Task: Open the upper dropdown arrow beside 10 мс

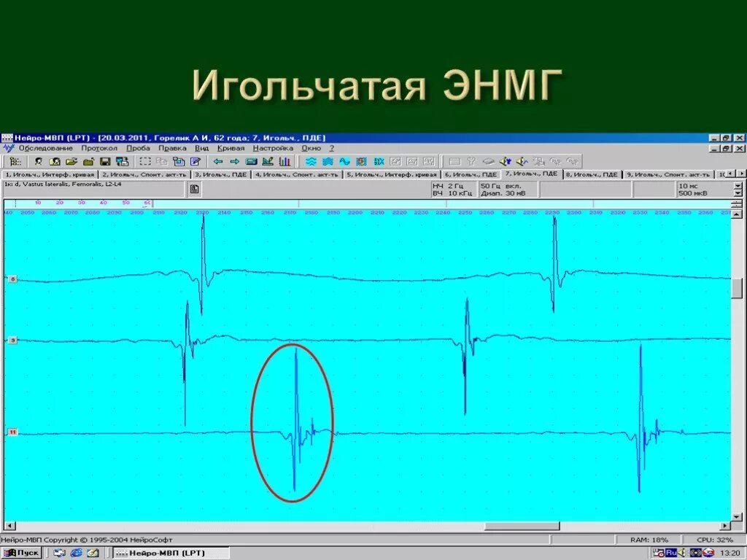Action: click(738, 186)
